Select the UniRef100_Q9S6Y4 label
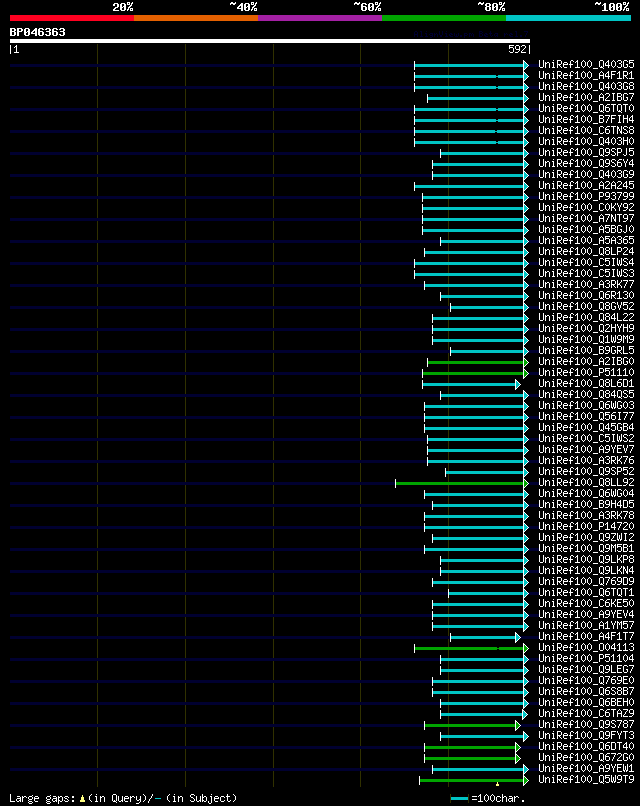The height and width of the screenshot is (806, 640). tap(586, 163)
